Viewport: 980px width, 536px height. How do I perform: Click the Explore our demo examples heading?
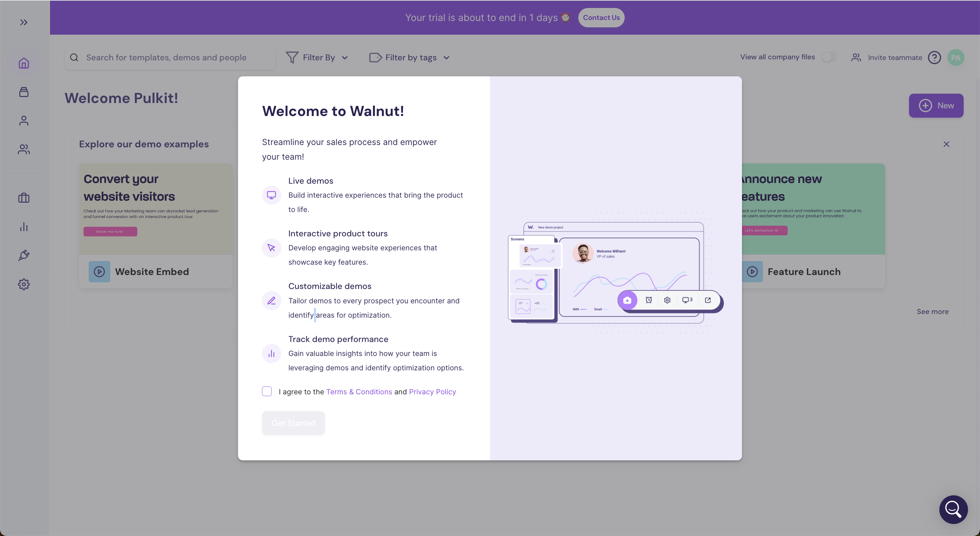[x=144, y=144]
